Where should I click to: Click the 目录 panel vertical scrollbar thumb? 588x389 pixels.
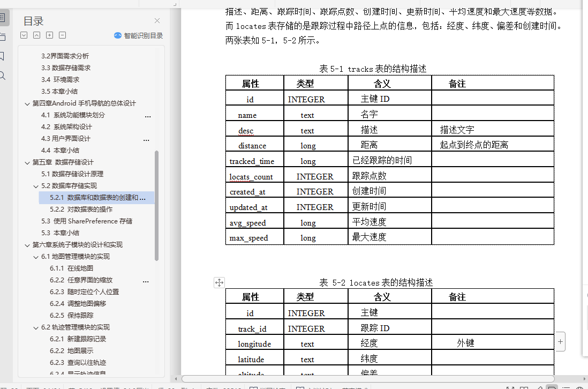click(x=156, y=205)
